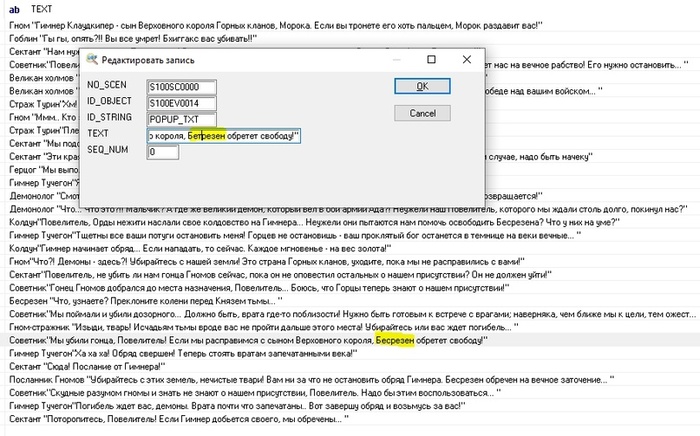Viewport: 700px width, 436px height.
Task: Select row 'Гимнер Тучегон"Тщетны все ваши потуги'
Action: (350, 235)
